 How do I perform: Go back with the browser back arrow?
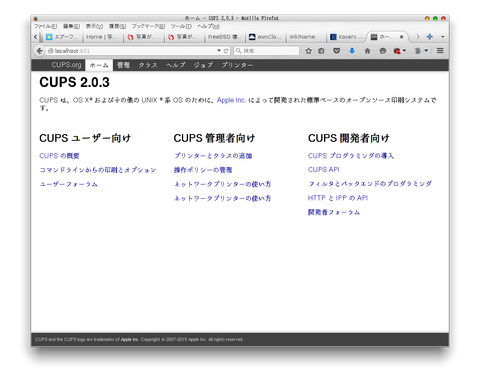click(x=39, y=51)
